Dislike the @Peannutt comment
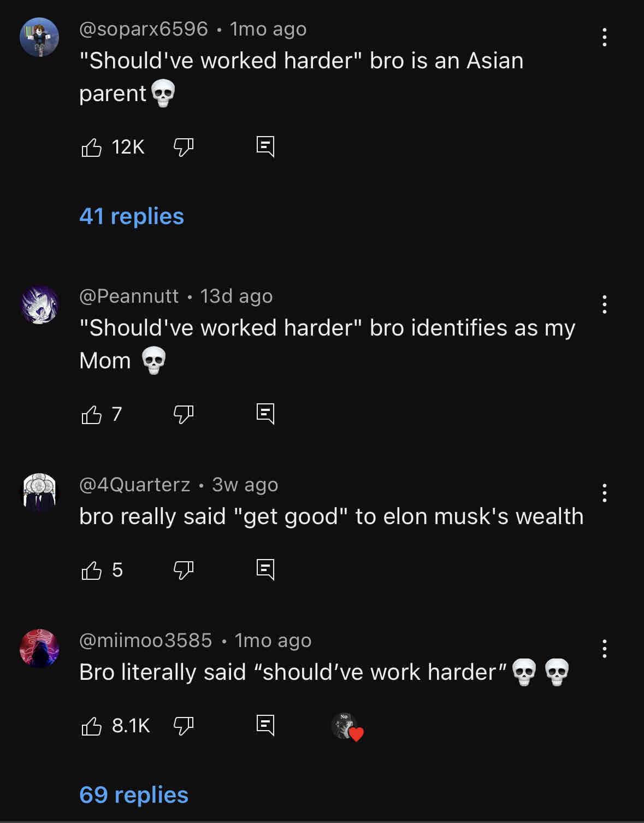Image resolution: width=644 pixels, height=823 pixels. (184, 415)
